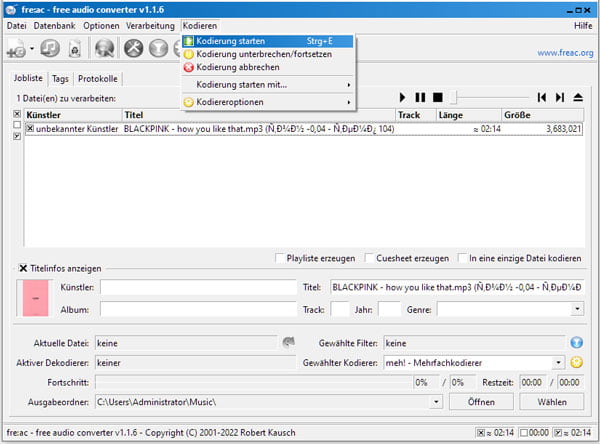The width and height of the screenshot is (600, 444).
Task: Click the add audio CD contents icon
Action: click(50, 48)
